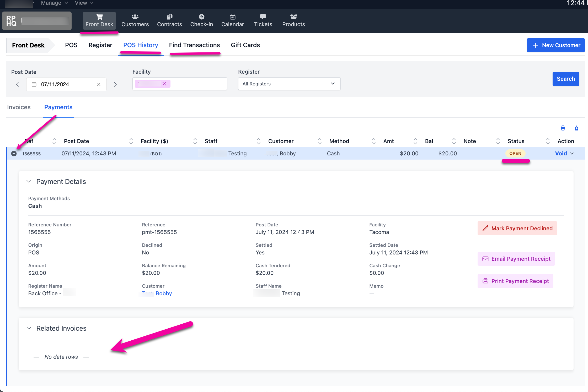Image resolution: width=588 pixels, height=392 pixels.
Task: Sort by Staff column
Action: point(259,141)
